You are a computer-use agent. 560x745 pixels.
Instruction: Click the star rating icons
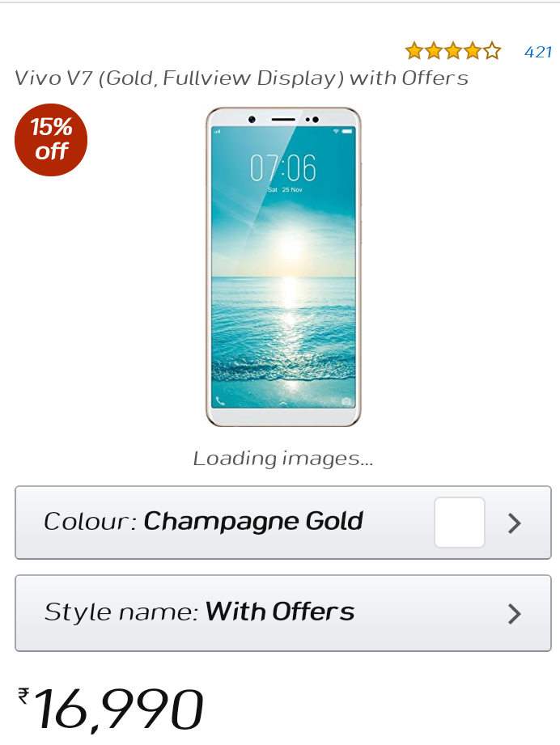453,51
